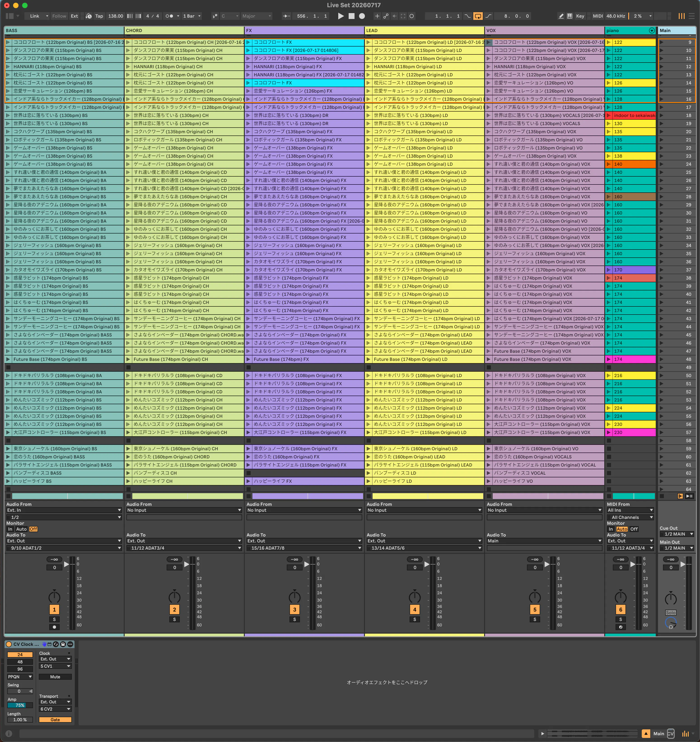
Task: Open the 1 Bar quantization dropdown
Action: tap(192, 16)
